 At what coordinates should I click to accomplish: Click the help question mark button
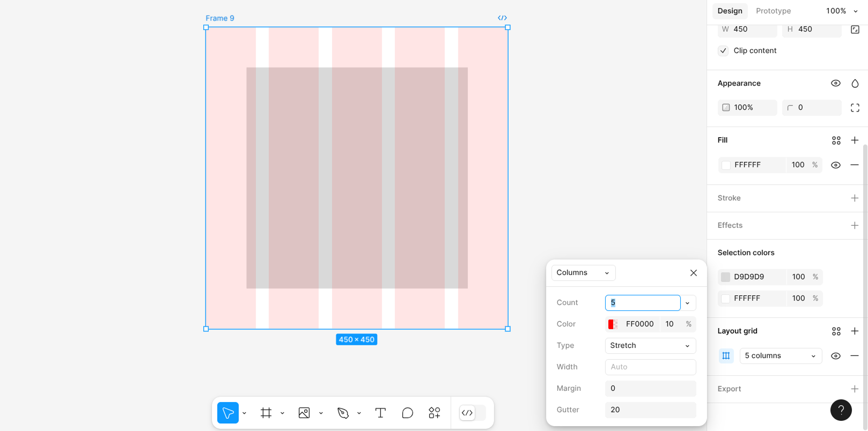coord(841,410)
